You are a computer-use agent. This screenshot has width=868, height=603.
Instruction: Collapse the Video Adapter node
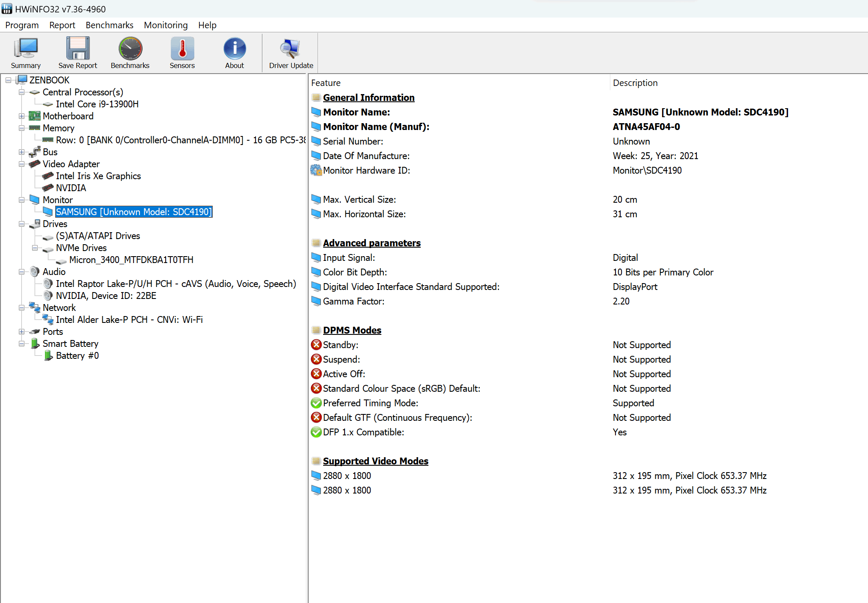coord(21,164)
